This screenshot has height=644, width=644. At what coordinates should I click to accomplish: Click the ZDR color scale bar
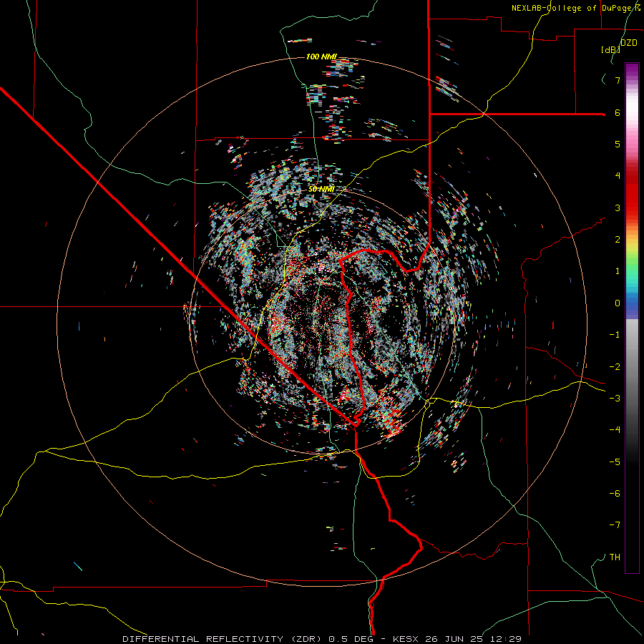[632, 318]
